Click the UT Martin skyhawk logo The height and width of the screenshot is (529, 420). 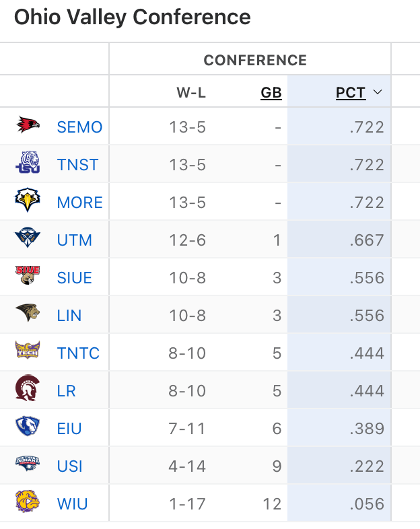point(28,239)
